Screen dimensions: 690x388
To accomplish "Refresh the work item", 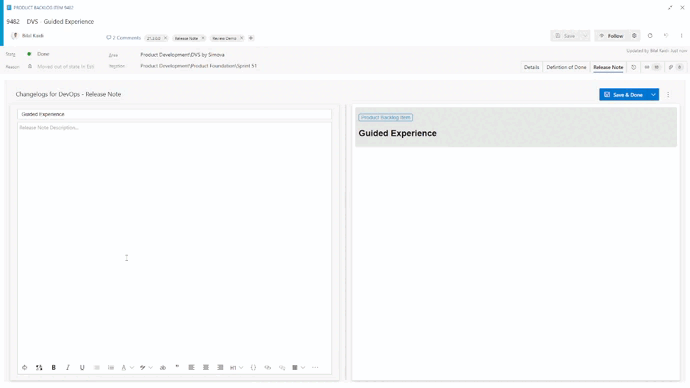I will (x=650, y=36).
